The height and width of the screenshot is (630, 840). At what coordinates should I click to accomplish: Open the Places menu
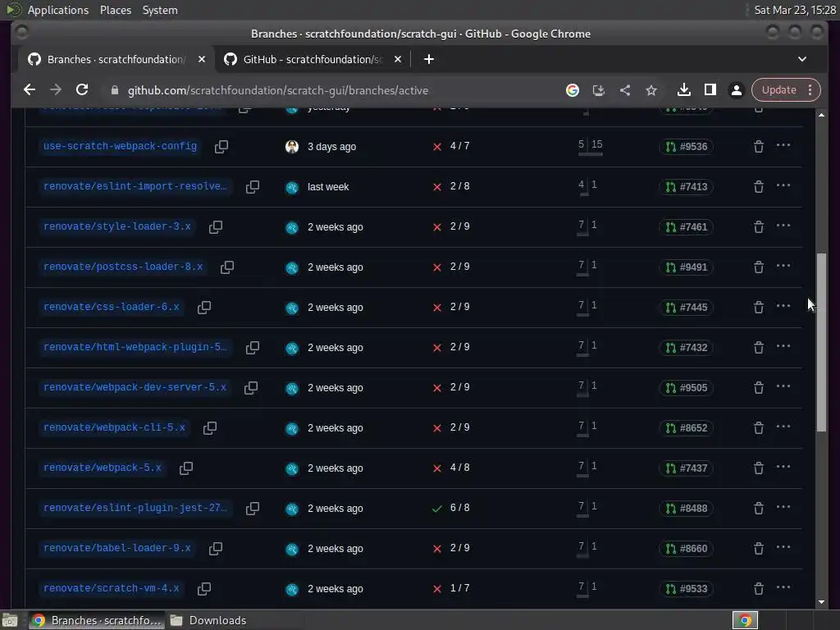coord(115,10)
